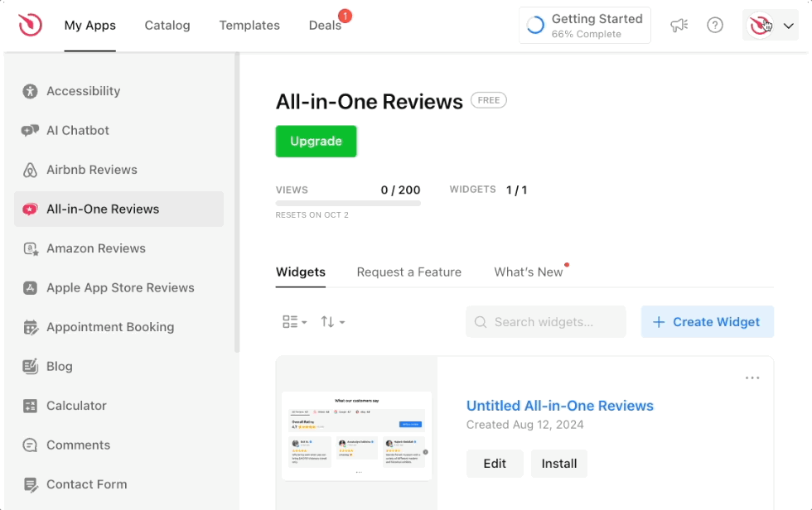Open Untitled All-in-One Reviews widget link
Image resolution: width=812 pixels, height=510 pixels.
pos(560,406)
